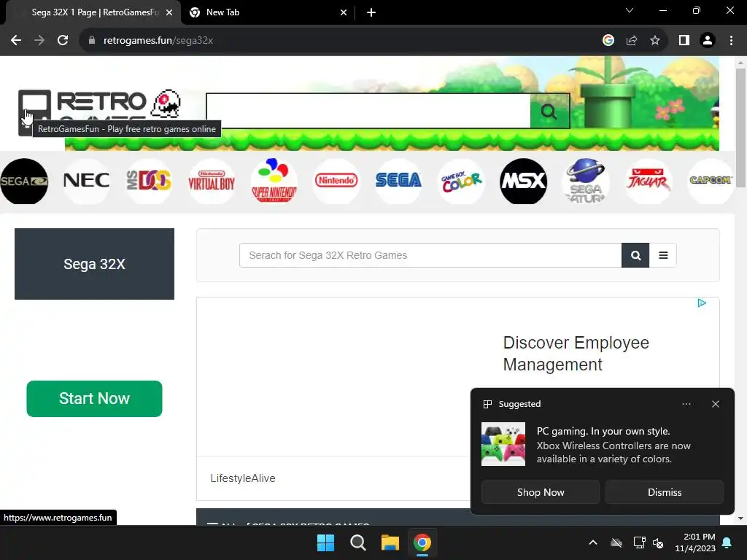747x560 pixels.
Task: Click the Sega Saturn logo
Action: [586, 182]
